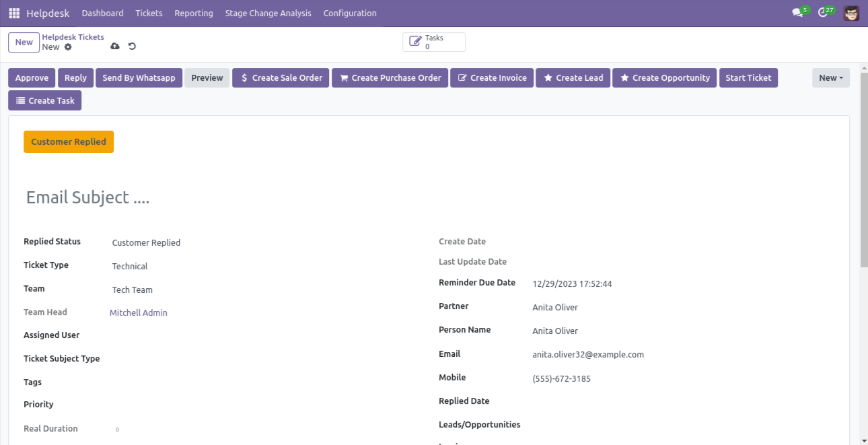Viewport: 868px width, 445px height.
Task: Click the Mobile field (555)-672-3185
Action: click(x=683, y=379)
